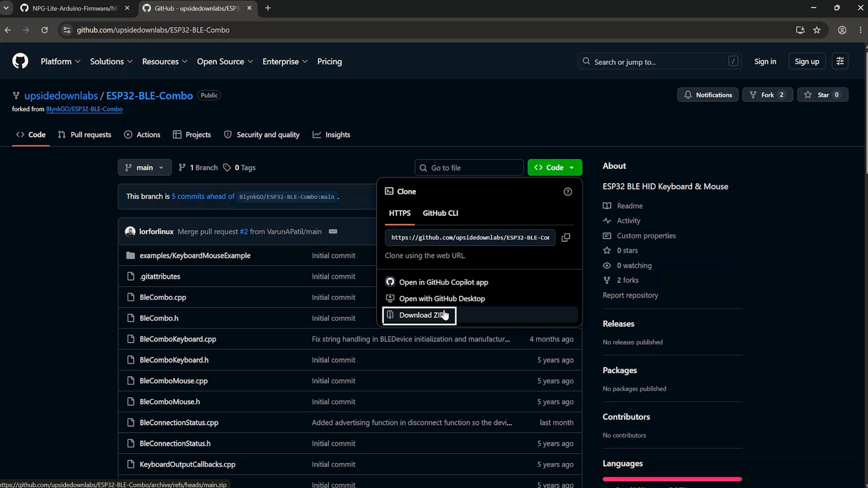This screenshot has width=868, height=488.
Task: Click Report repository link
Action: (x=630, y=295)
